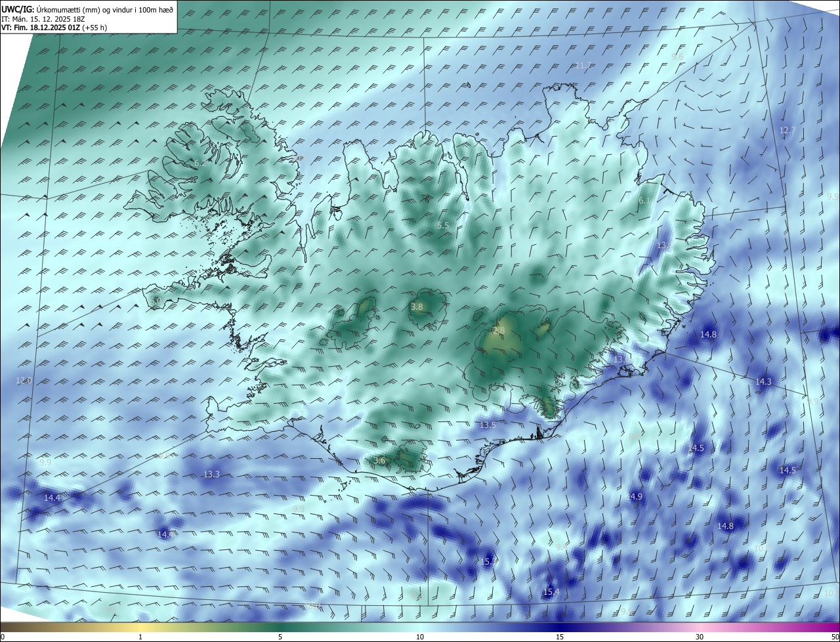Click the 13.5 value label
The image size is (840, 642).
(x=488, y=425)
